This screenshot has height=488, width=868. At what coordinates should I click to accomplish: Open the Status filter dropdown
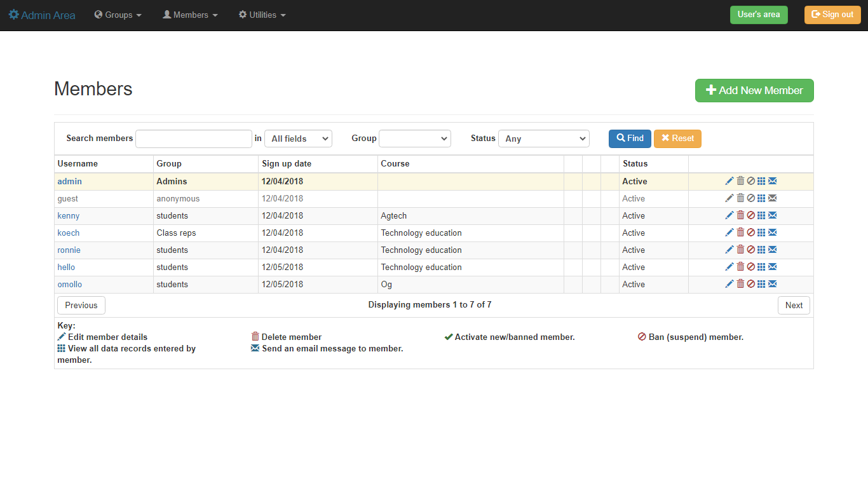pyautogui.click(x=543, y=138)
